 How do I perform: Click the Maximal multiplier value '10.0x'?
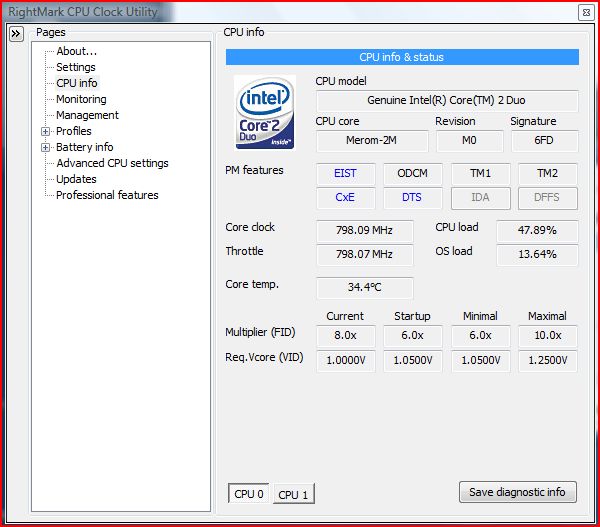[548, 336]
